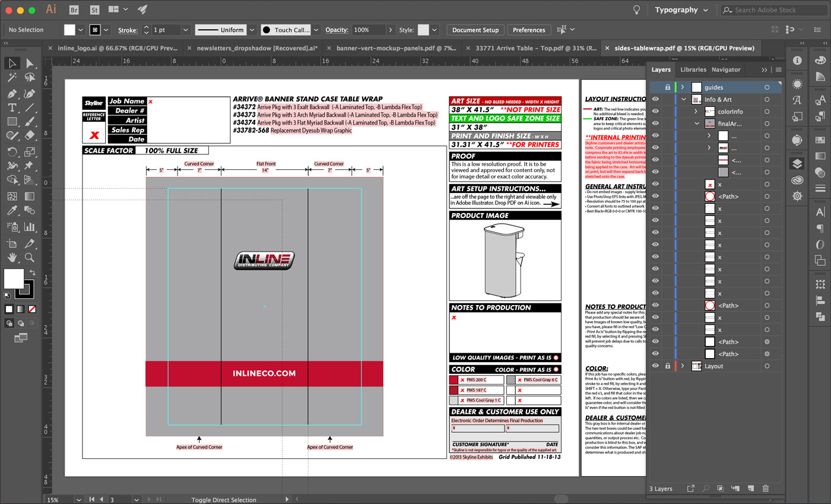This screenshot has height=504, width=831.
Task: Open the Bridge (Br) icon
Action: tap(74, 9)
